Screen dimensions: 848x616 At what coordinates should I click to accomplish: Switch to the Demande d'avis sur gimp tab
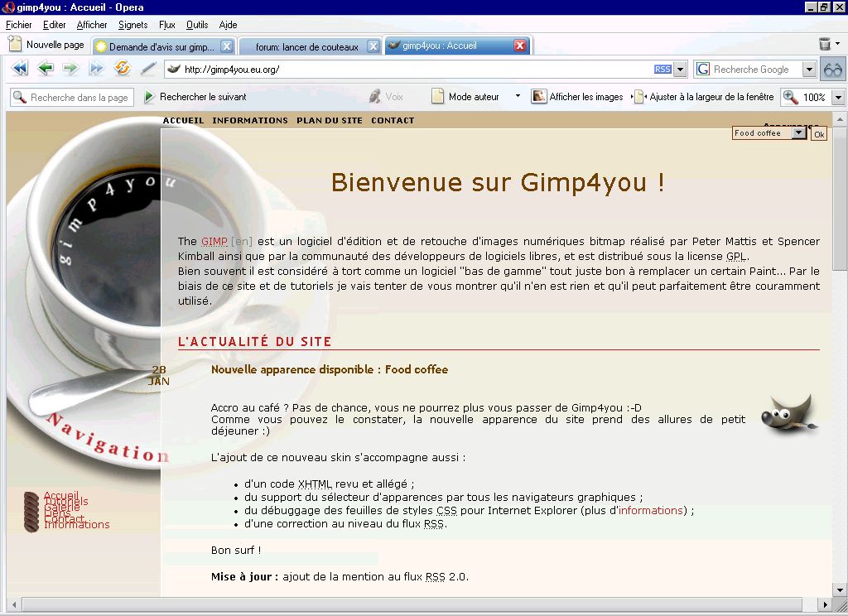(164, 46)
